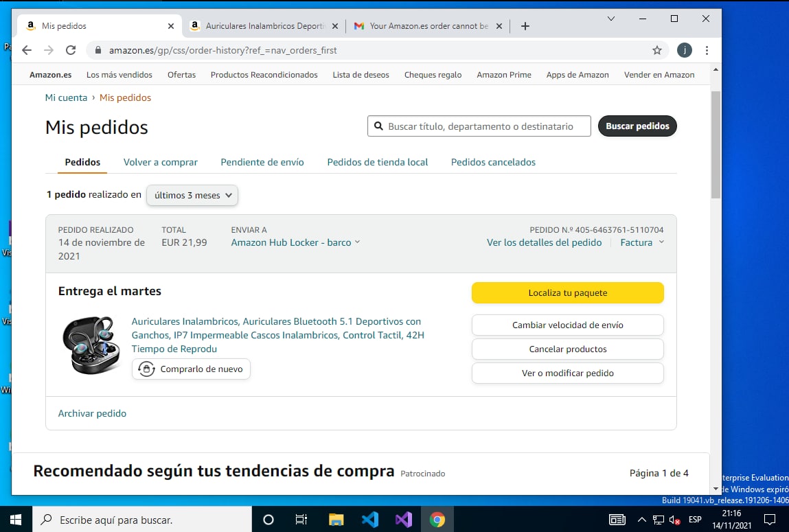Image resolution: width=789 pixels, height=532 pixels.
Task: Expand the Factura dropdown
Action: pyautogui.click(x=642, y=242)
